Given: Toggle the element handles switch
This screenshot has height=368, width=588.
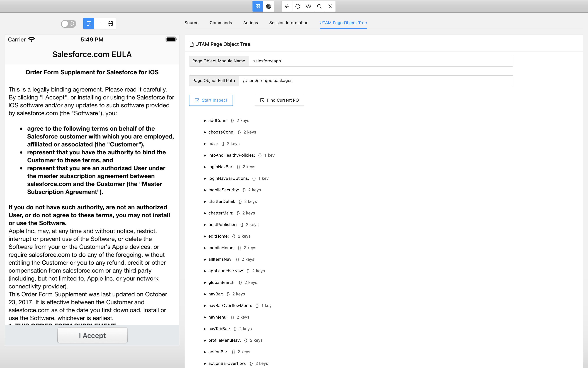Looking at the screenshot, I should [68, 24].
